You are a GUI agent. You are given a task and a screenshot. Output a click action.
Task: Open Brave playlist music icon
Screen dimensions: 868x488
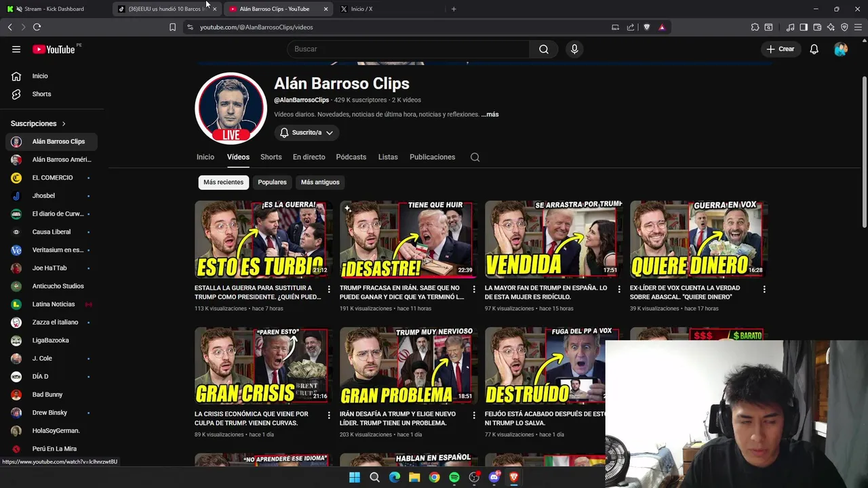pos(790,27)
